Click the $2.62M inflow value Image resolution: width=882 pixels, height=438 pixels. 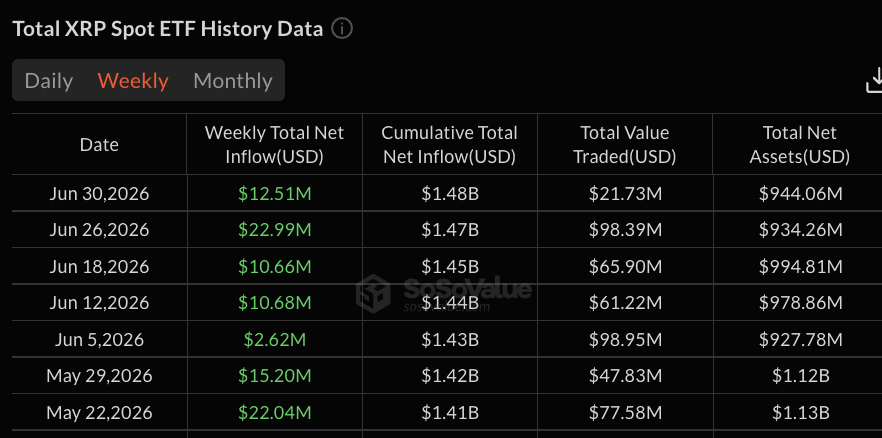click(x=274, y=339)
